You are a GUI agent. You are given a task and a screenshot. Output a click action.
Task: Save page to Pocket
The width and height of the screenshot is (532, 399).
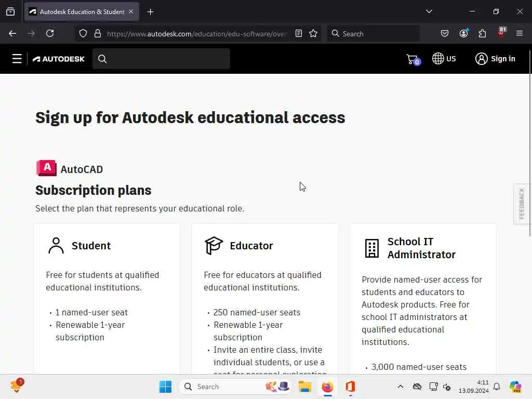point(445,33)
